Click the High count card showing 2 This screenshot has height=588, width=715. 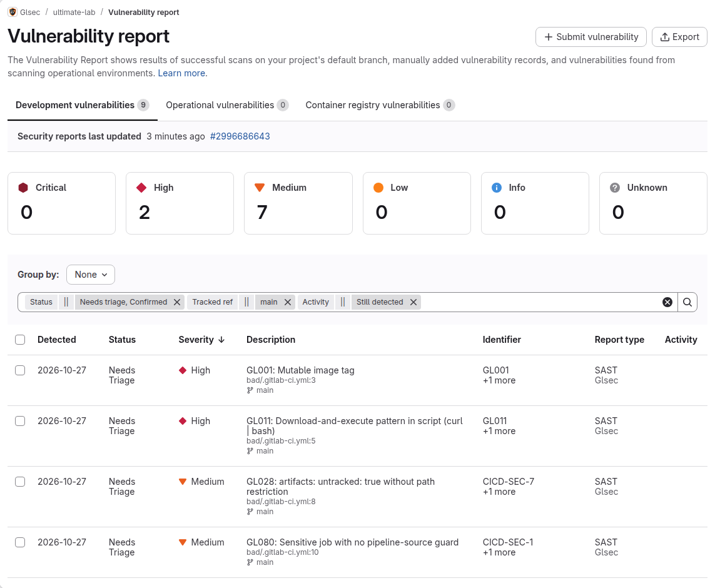click(180, 203)
